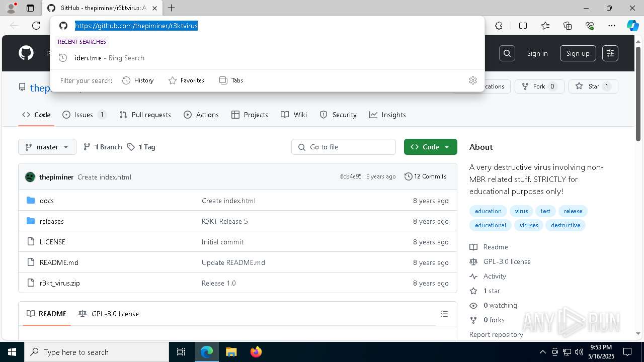This screenshot has width=644, height=362.
Task: Open the 1 Branch link
Action: coord(103,147)
